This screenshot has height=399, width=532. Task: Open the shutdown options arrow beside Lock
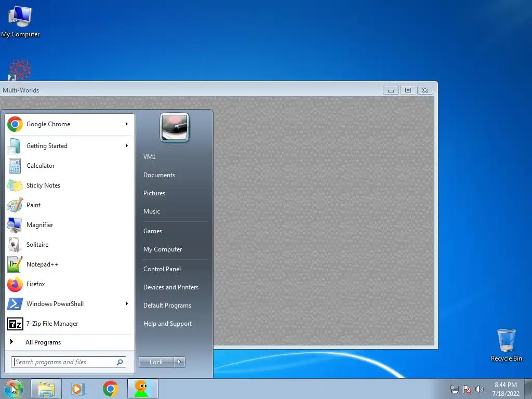click(179, 362)
